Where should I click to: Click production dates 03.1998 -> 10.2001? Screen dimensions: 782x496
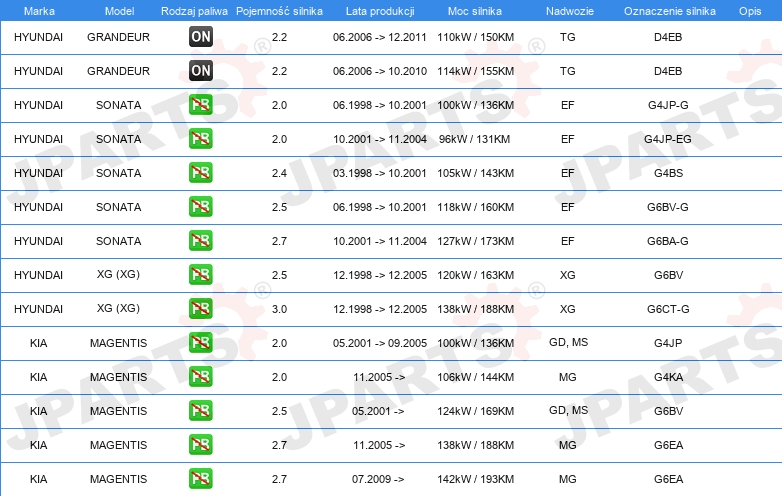point(380,173)
